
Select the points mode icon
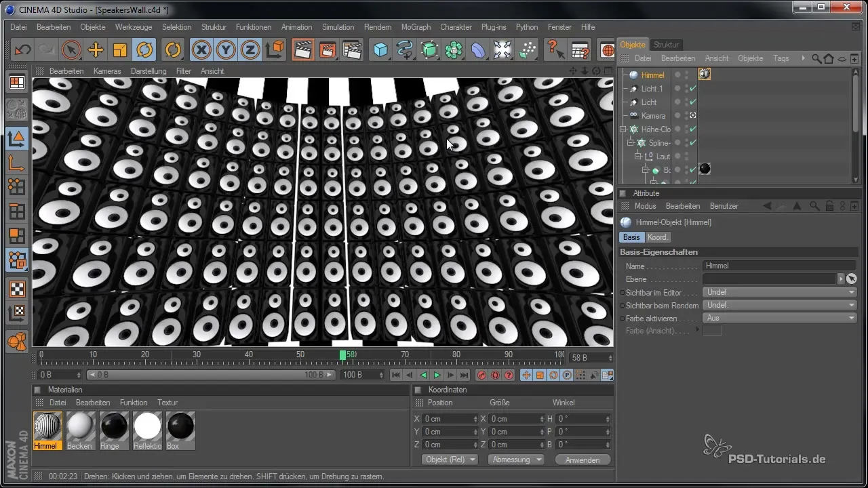point(17,187)
